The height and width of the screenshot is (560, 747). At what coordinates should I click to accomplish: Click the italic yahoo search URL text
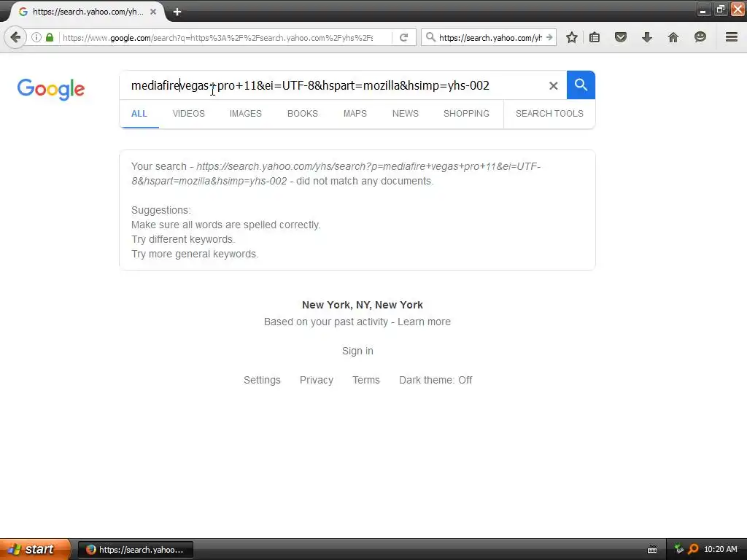[x=336, y=174]
